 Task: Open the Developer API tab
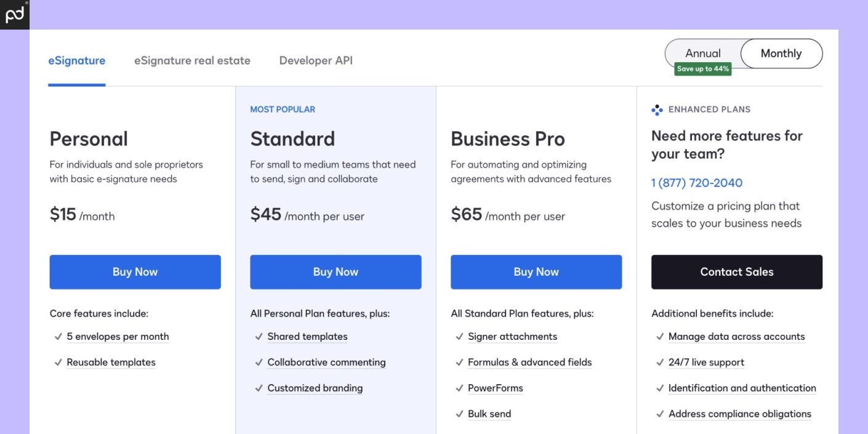pos(316,60)
